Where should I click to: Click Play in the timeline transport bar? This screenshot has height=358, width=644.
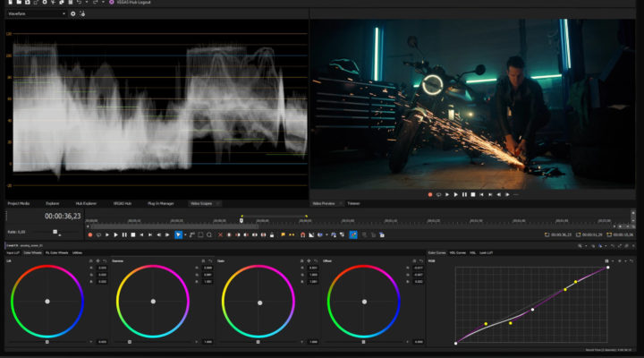pyautogui.click(x=115, y=235)
